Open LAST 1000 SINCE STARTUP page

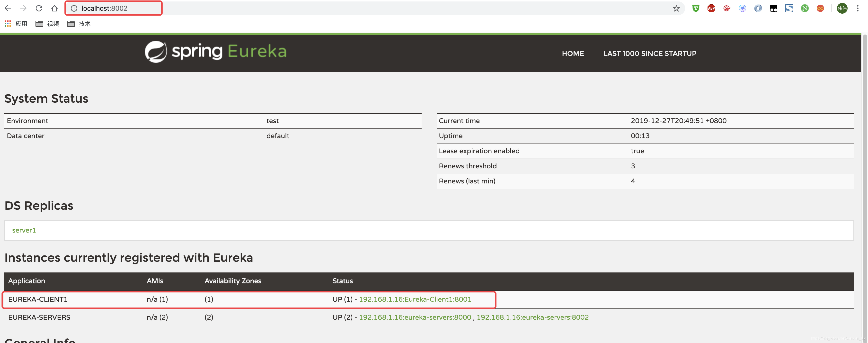coord(650,53)
